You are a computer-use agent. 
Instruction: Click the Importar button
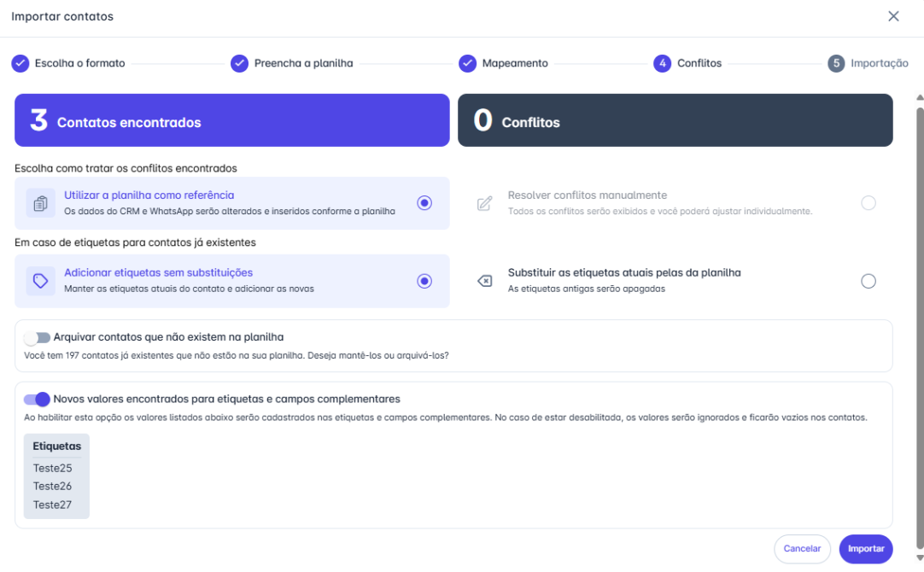tap(866, 549)
